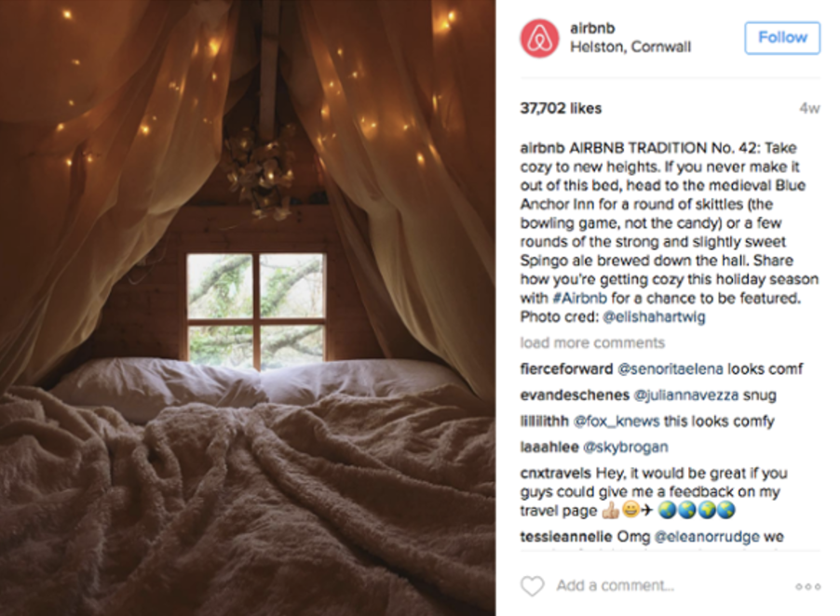Screen dimensions: 840x616
Task: Open the @senoritaelena mention
Action: point(671,368)
